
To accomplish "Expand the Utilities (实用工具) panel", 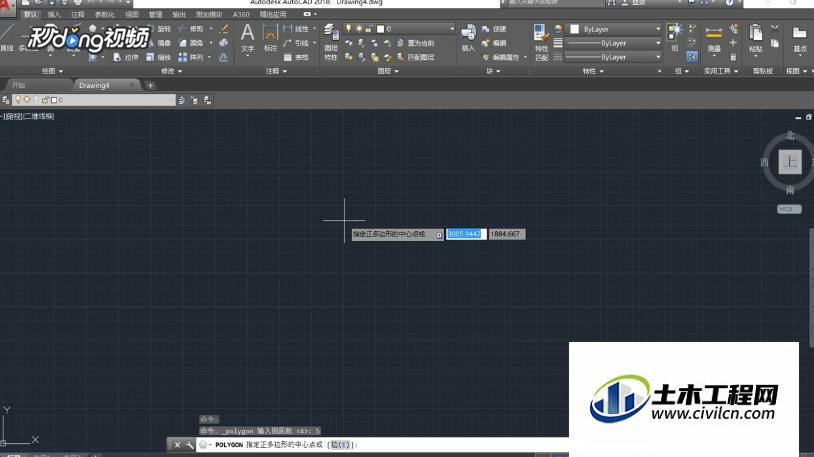I will 721,71.
